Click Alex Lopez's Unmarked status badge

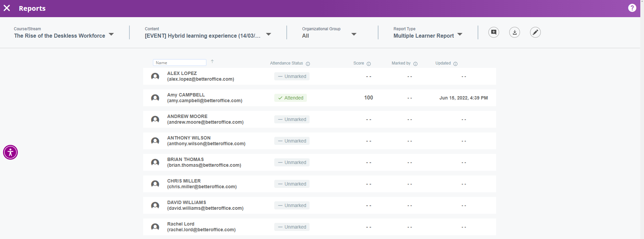click(292, 77)
